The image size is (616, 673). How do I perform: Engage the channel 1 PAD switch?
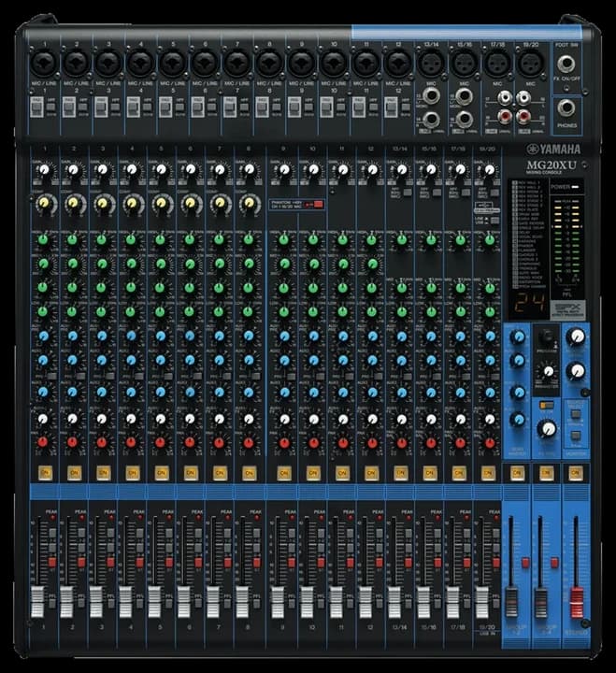pyautogui.click(x=36, y=107)
